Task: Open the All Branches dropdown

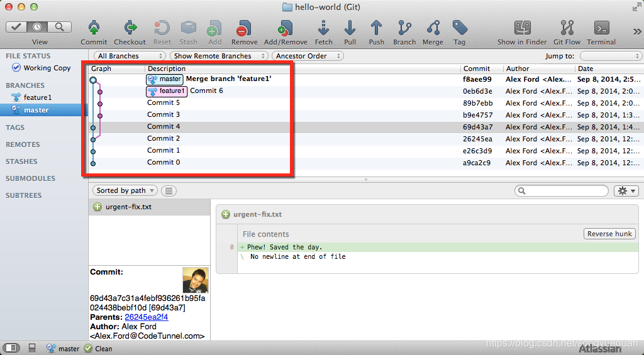Action: 130,56
